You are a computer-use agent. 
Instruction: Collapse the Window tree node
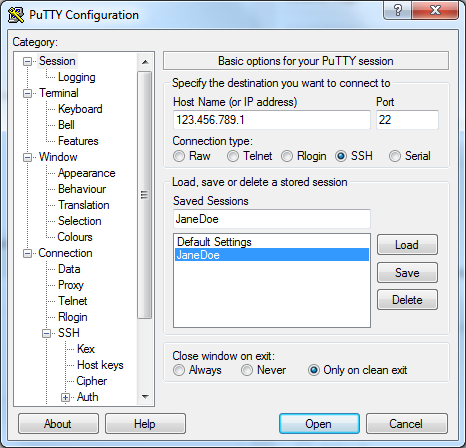coord(27,157)
